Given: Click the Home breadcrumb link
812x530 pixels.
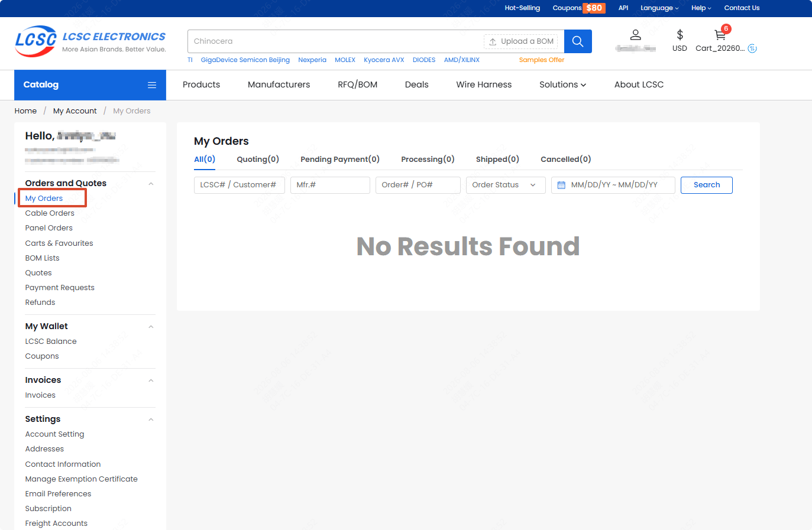Looking at the screenshot, I should point(25,111).
